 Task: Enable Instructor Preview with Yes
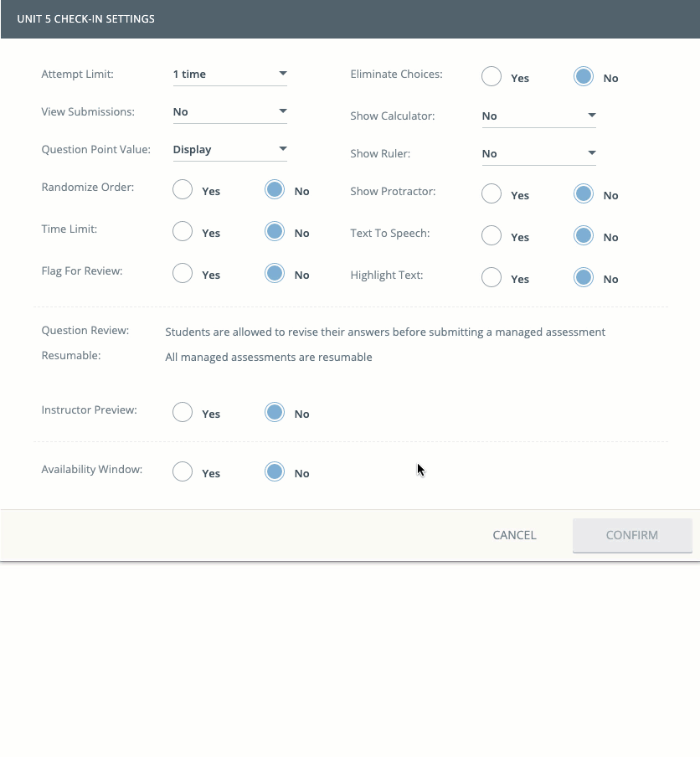183,413
